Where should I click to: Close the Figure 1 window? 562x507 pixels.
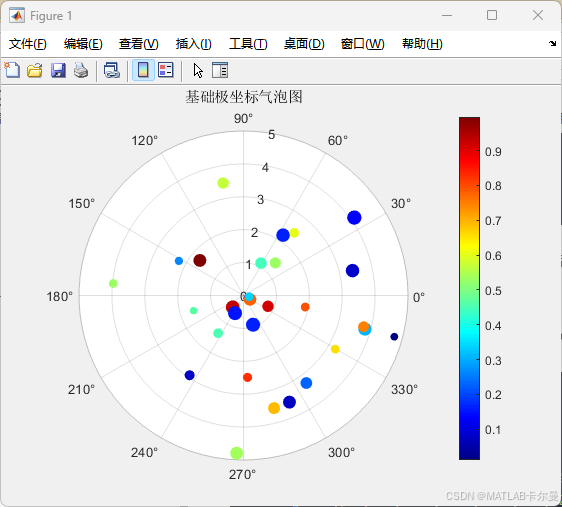point(538,15)
